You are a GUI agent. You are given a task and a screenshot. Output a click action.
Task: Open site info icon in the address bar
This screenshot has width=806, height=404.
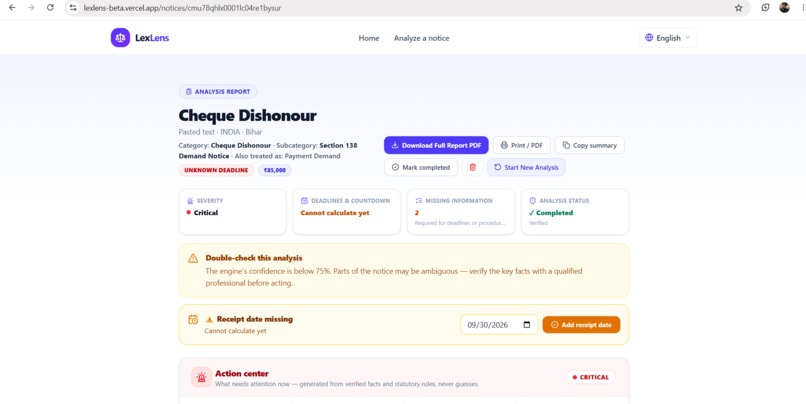tap(73, 8)
